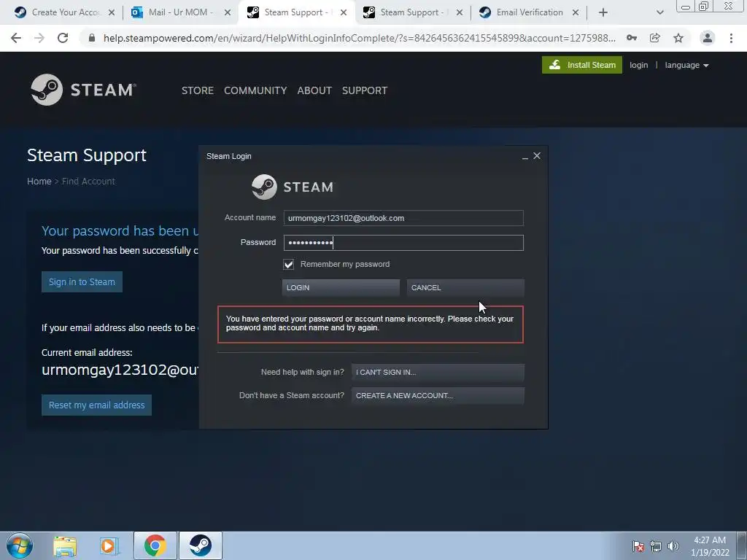
Task: Click Reset my email address button
Action: (97, 405)
